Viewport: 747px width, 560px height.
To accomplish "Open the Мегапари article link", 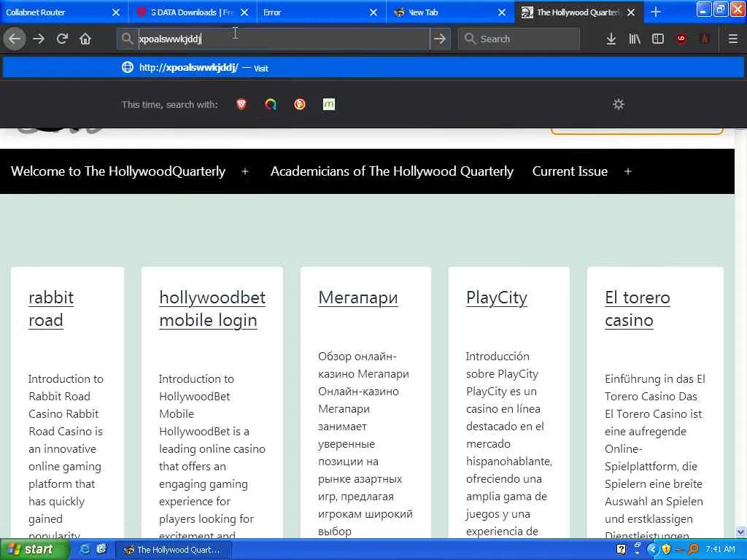I will [357, 297].
